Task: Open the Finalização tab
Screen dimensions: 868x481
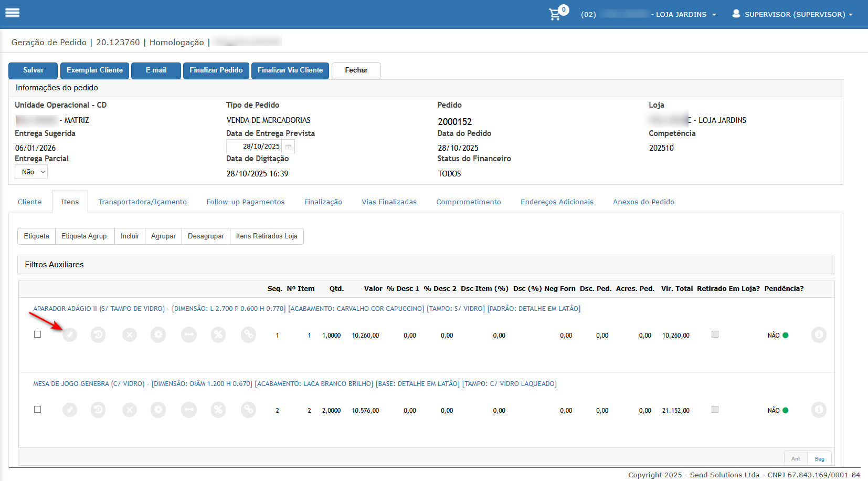Action: [x=323, y=202]
